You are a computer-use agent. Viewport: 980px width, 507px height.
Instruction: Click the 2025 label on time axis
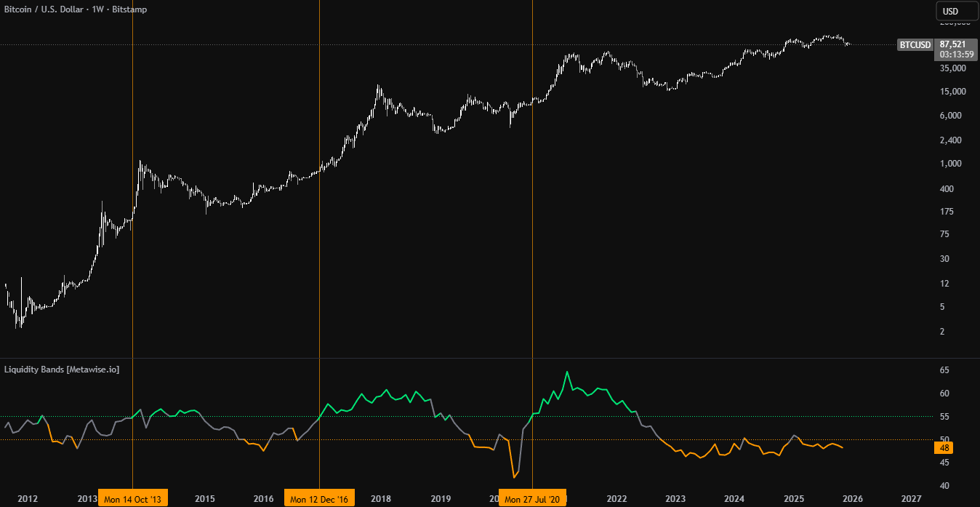tap(793, 499)
